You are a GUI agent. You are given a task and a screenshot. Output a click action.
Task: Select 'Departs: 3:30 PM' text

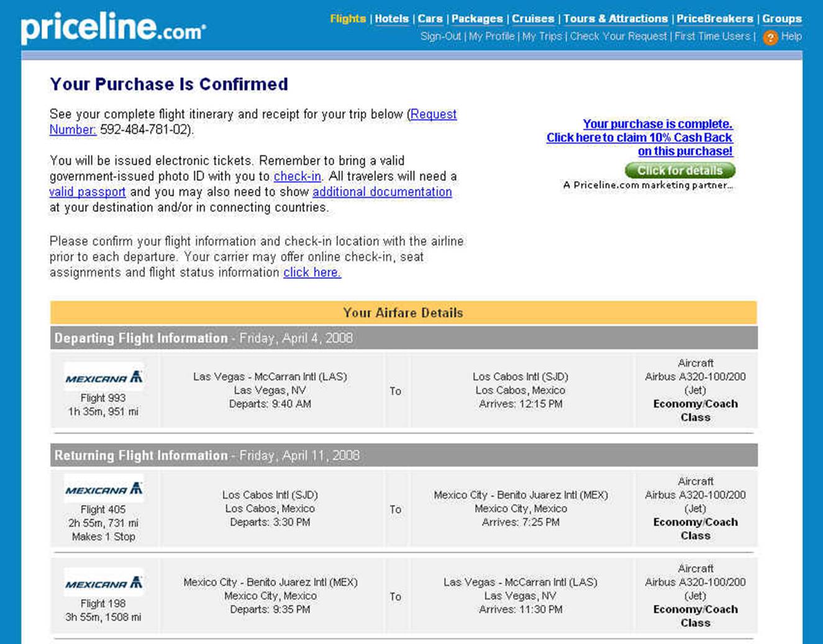(x=270, y=522)
